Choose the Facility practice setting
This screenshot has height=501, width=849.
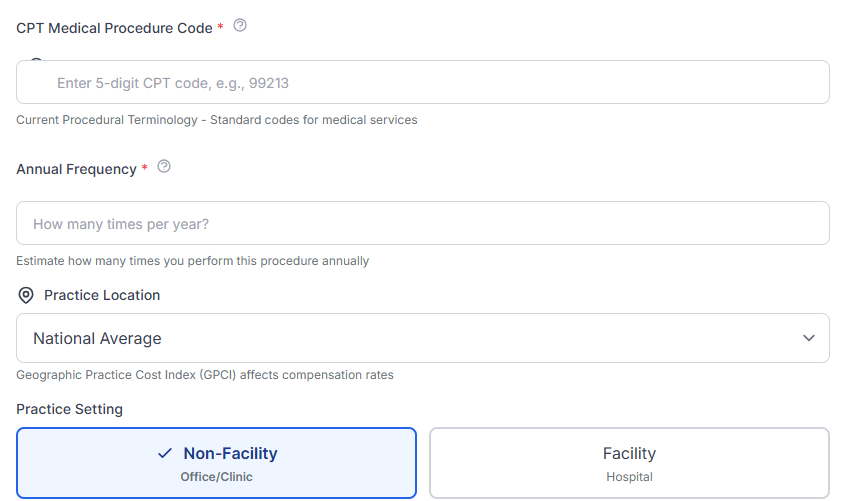pos(629,463)
